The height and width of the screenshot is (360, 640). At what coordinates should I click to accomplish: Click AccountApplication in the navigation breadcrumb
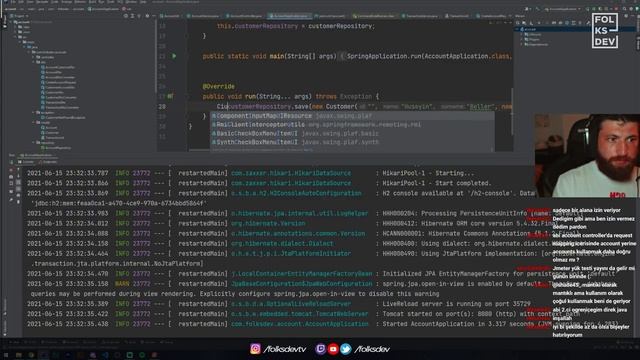pos(104,9)
